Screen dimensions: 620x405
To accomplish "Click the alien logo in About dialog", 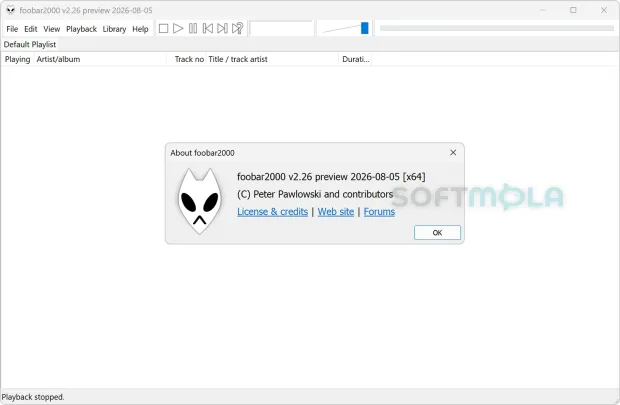I will 200,201.
